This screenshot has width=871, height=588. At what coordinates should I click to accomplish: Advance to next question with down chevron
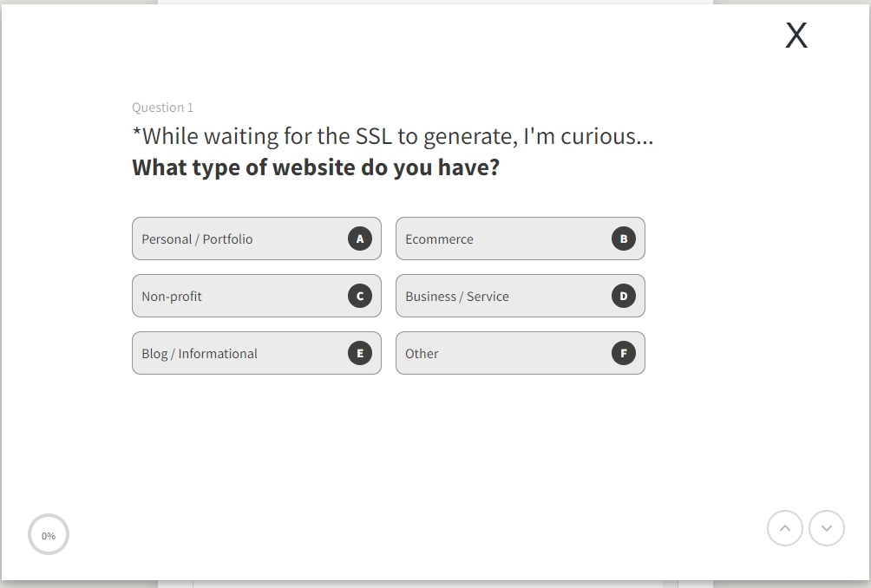827,528
